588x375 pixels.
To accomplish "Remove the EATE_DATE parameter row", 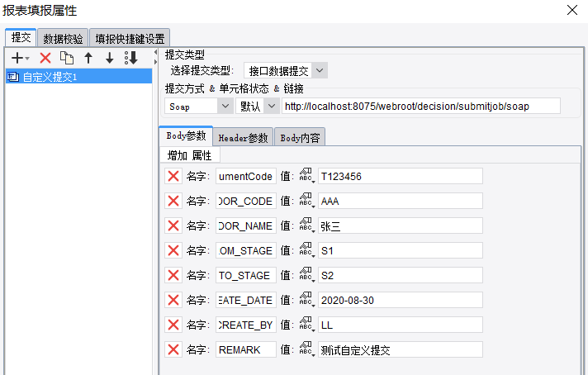I will [x=173, y=300].
